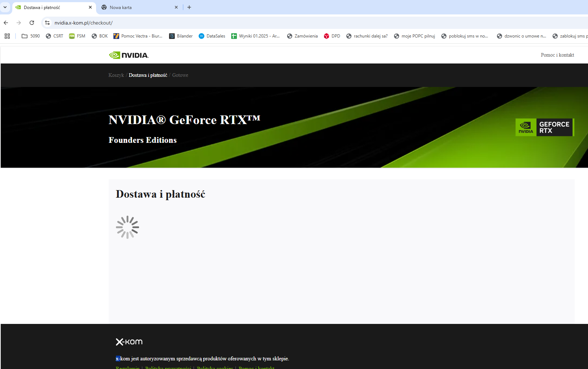
Task: Open the CSRT bookmark
Action: pos(55,36)
